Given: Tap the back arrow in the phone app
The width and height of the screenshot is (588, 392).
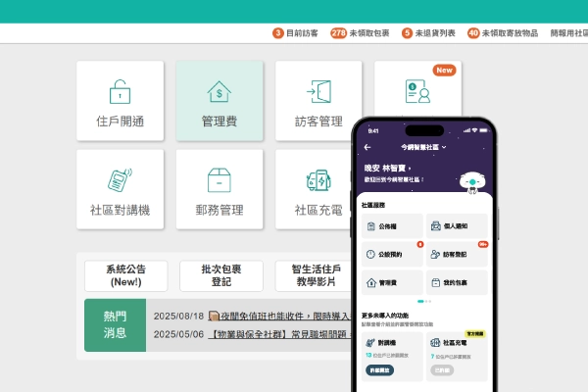Looking at the screenshot, I should pyautogui.click(x=367, y=147).
